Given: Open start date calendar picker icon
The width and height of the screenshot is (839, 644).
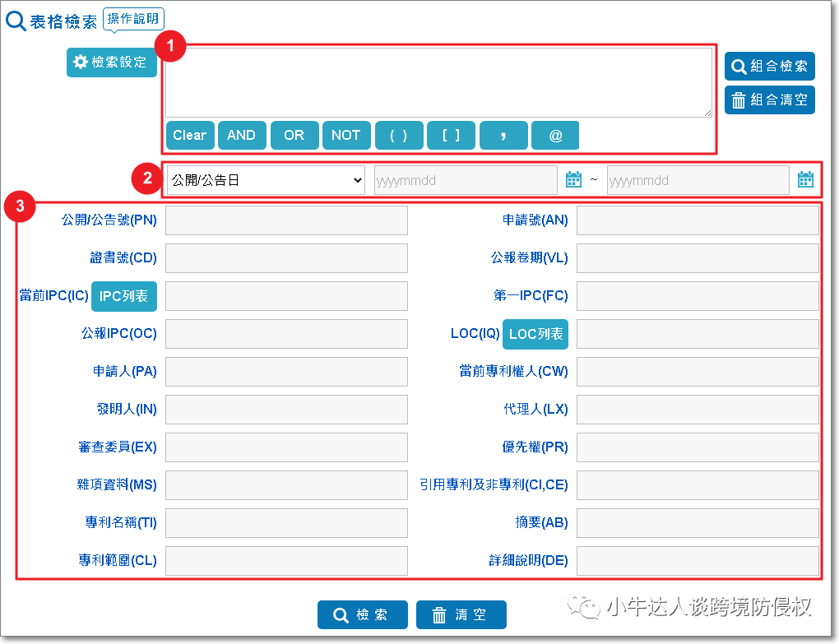Looking at the screenshot, I should 573,179.
